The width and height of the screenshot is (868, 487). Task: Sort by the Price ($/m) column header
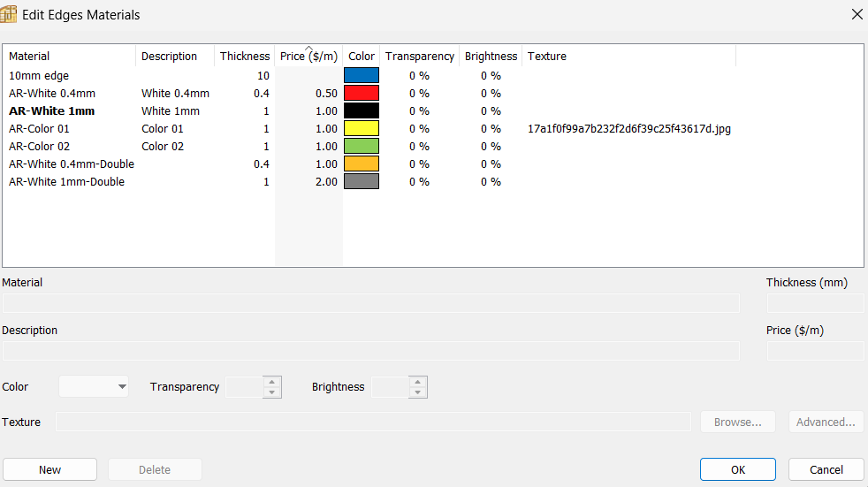(308, 57)
